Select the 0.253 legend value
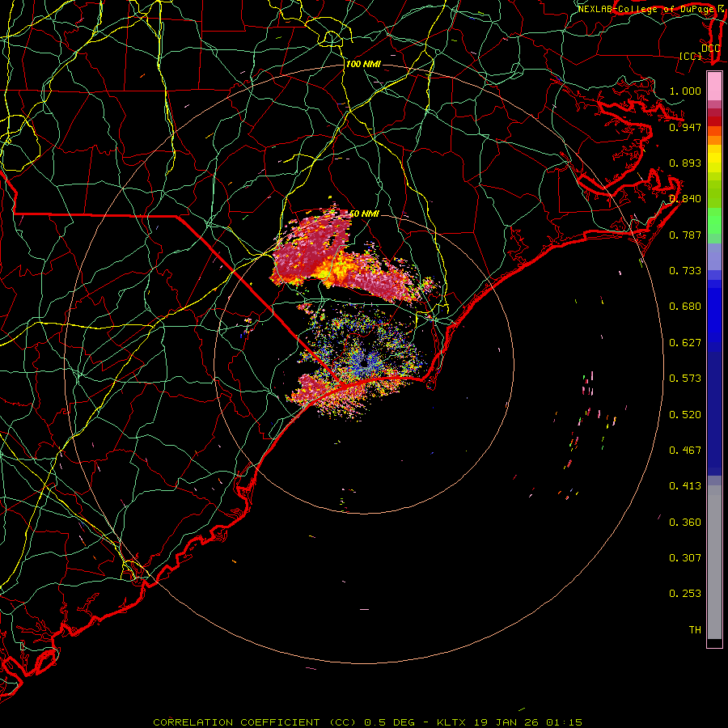Screen dimensions: 728x728 [685, 594]
